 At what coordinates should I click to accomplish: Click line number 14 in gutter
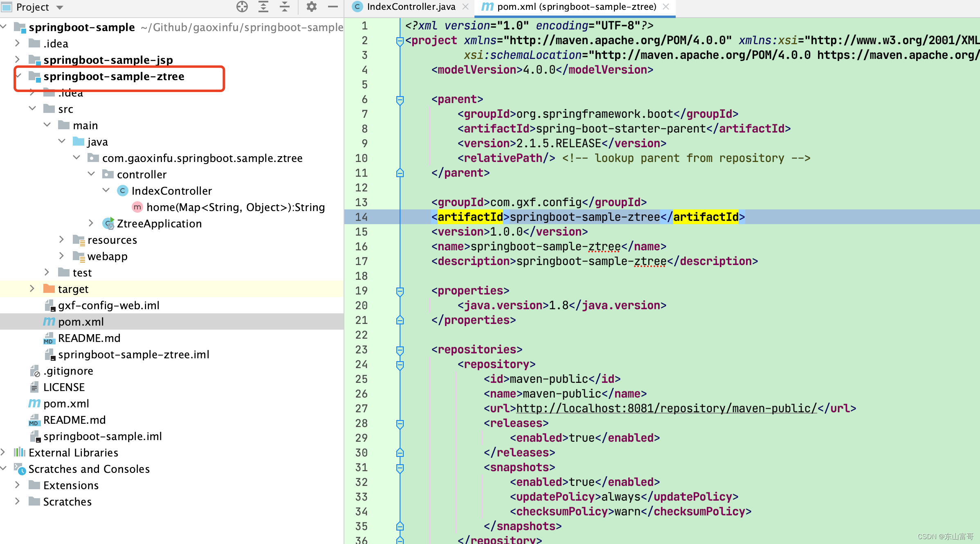pos(361,217)
